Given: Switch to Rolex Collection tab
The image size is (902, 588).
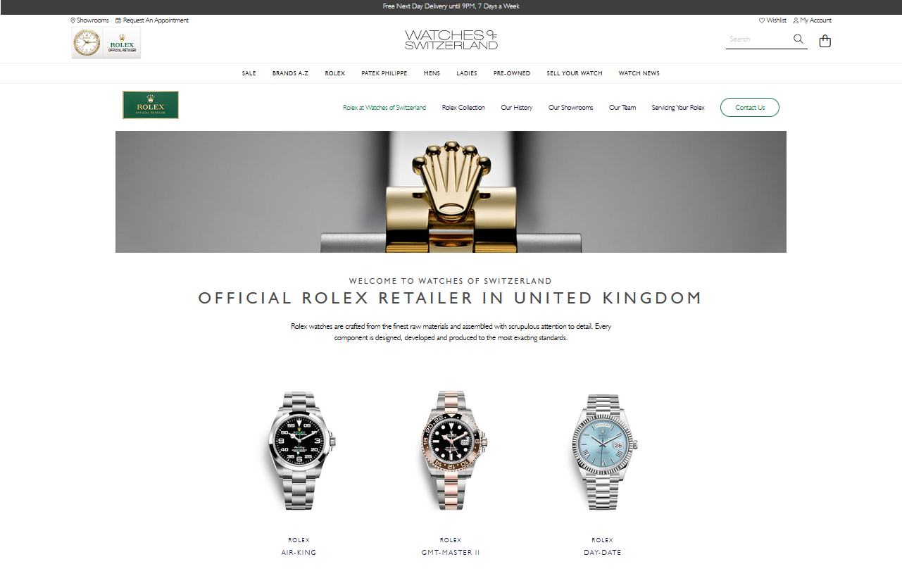Looking at the screenshot, I should tap(463, 108).
